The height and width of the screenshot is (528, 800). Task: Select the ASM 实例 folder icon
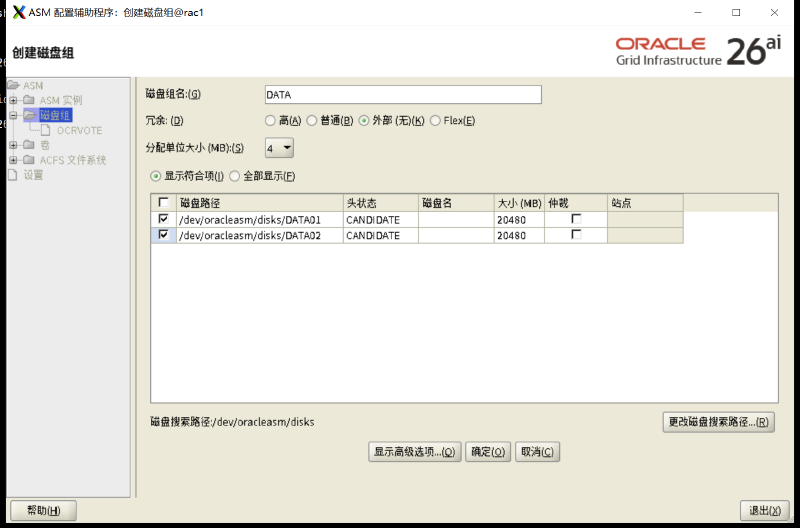(x=29, y=100)
